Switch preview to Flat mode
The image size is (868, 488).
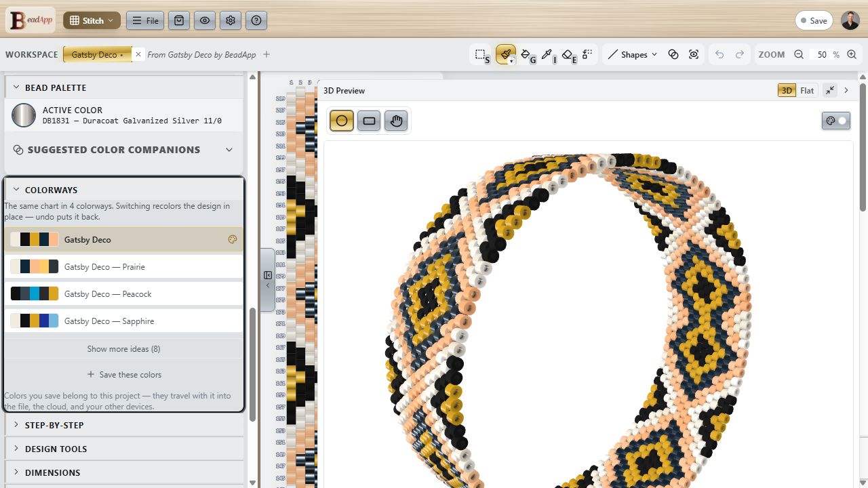807,90
